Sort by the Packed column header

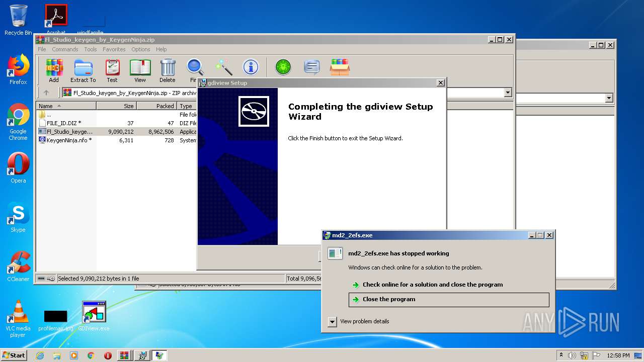click(x=157, y=106)
